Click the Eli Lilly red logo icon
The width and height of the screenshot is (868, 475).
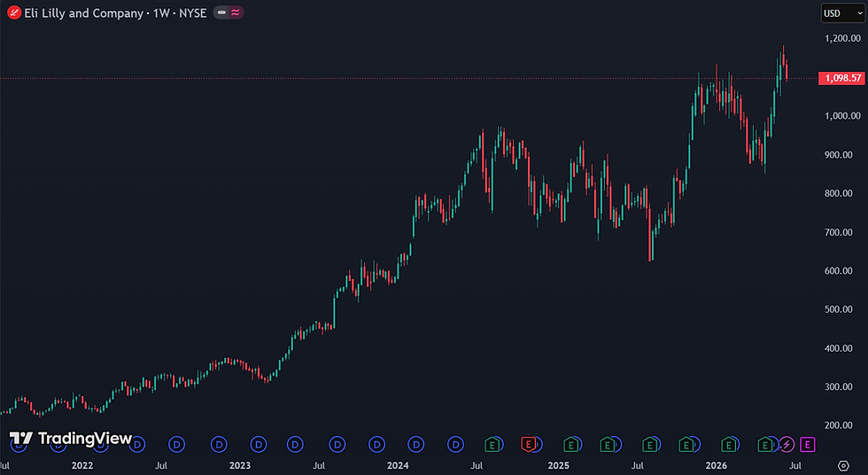tap(14, 12)
